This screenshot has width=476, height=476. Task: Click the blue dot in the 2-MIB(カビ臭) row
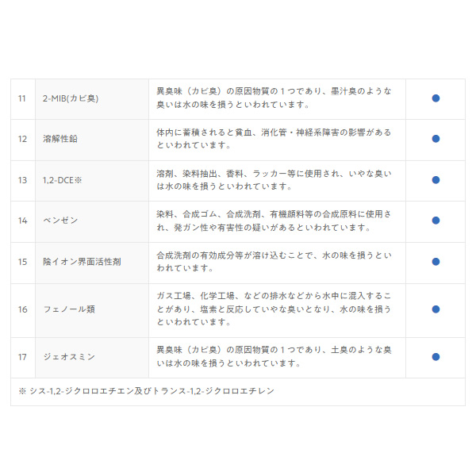point(436,98)
